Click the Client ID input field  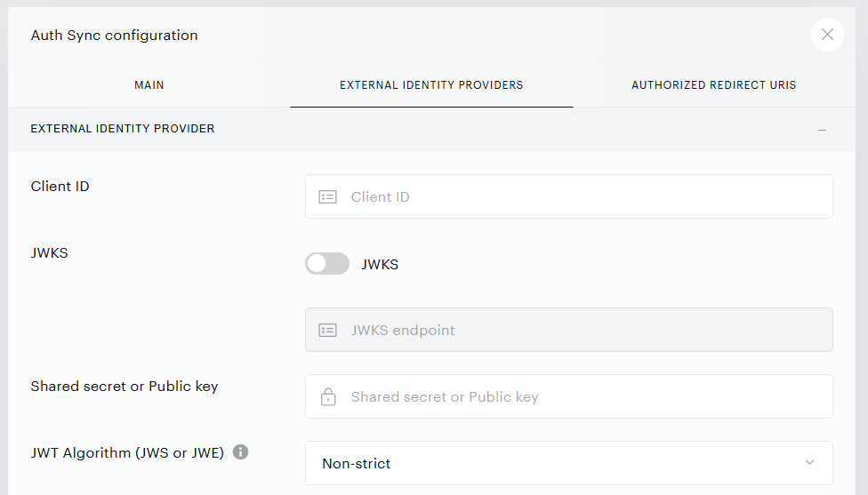tap(568, 197)
